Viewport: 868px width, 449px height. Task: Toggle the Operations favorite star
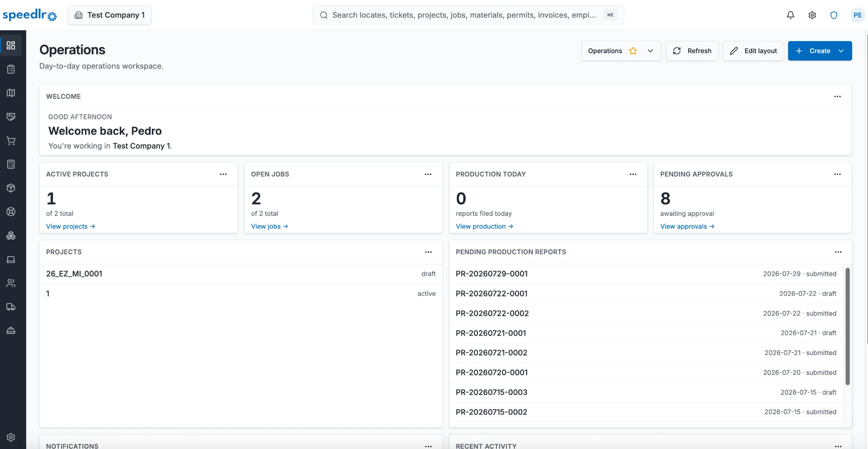tap(633, 51)
